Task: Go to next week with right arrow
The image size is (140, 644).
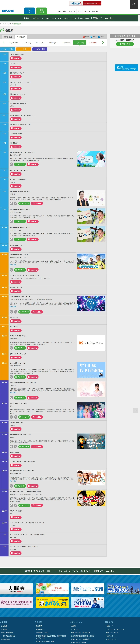Action: coord(103,43)
